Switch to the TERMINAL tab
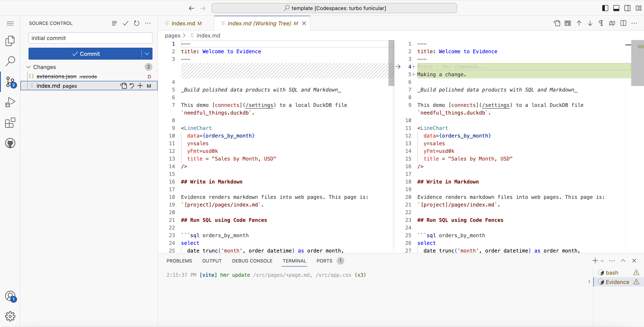The height and width of the screenshot is (327, 644). [x=294, y=261]
